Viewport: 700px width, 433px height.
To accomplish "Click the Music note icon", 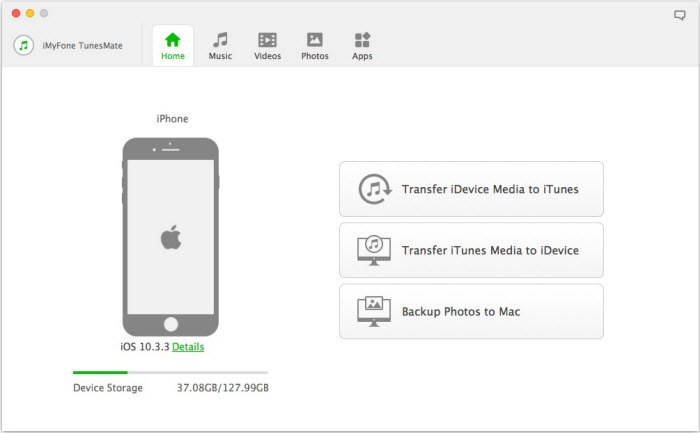I will click(220, 40).
